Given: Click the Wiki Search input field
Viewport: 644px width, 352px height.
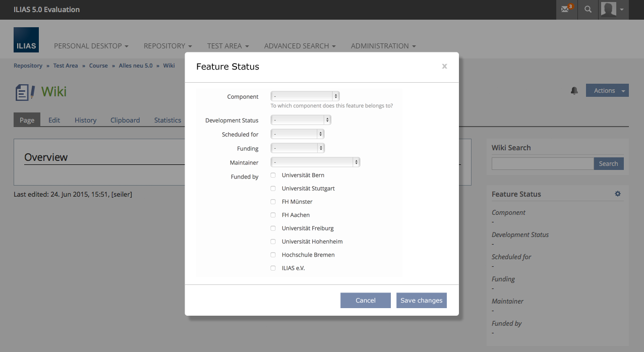Looking at the screenshot, I should [x=542, y=163].
